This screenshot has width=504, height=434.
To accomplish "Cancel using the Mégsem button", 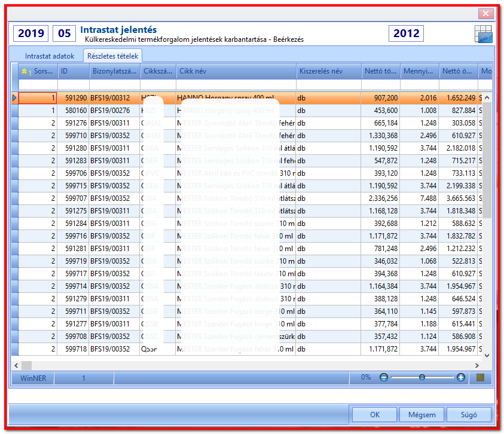I will point(421,415).
